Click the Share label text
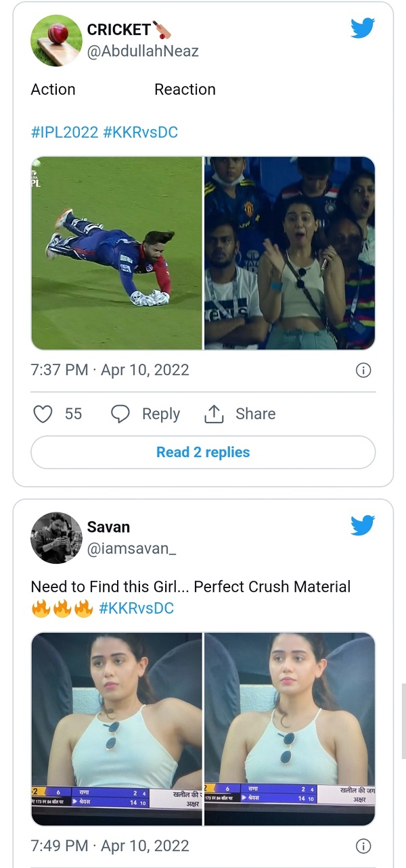The image size is (406, 868). (257, 413)
